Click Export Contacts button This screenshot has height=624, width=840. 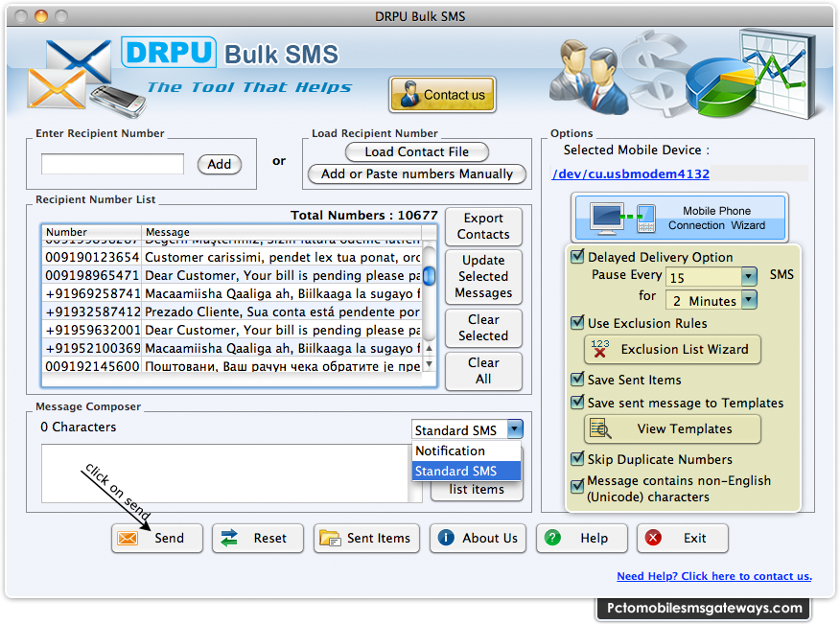483,226
